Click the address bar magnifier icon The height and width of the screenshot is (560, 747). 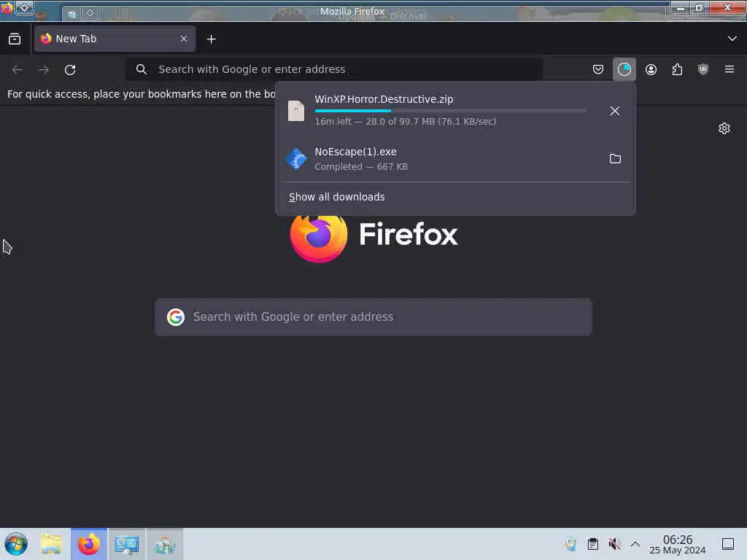coord(141,69)
